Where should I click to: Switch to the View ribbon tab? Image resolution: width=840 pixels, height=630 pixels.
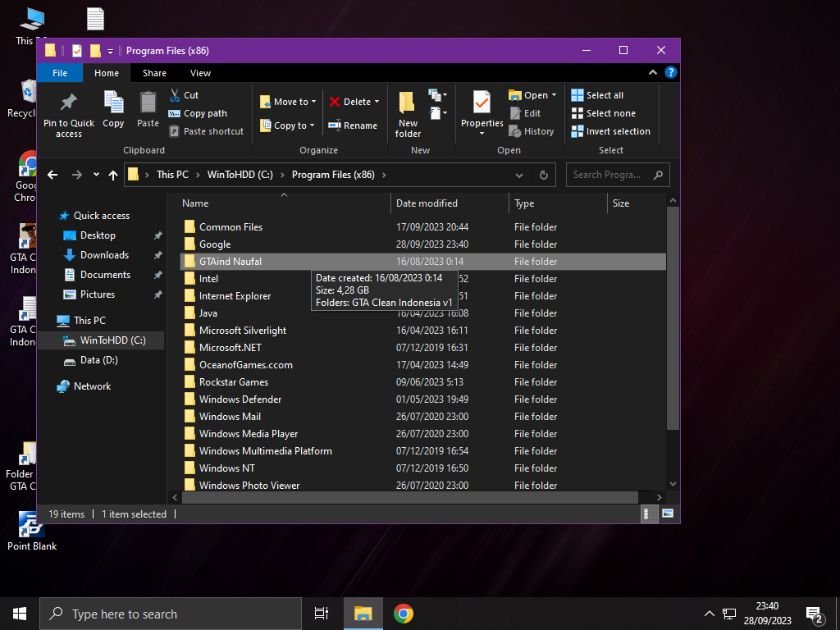coord(200,73)
